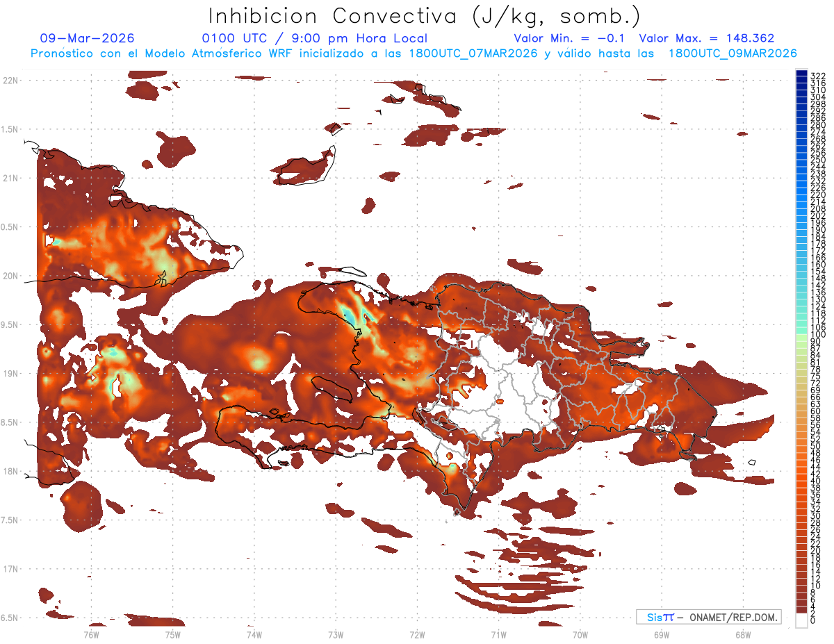This screenshot has width=834, height=644.
Task: Click the colorbar value 0
Action: click(813, 620)
